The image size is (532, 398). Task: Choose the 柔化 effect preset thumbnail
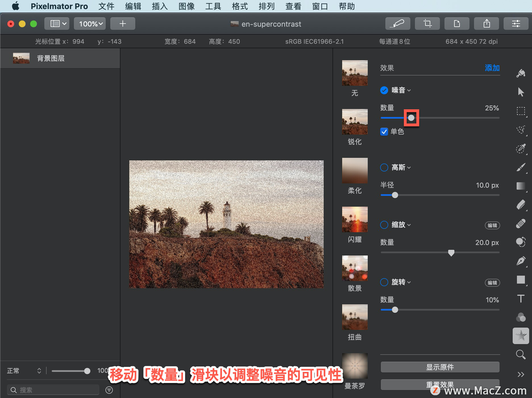[355, 171]
